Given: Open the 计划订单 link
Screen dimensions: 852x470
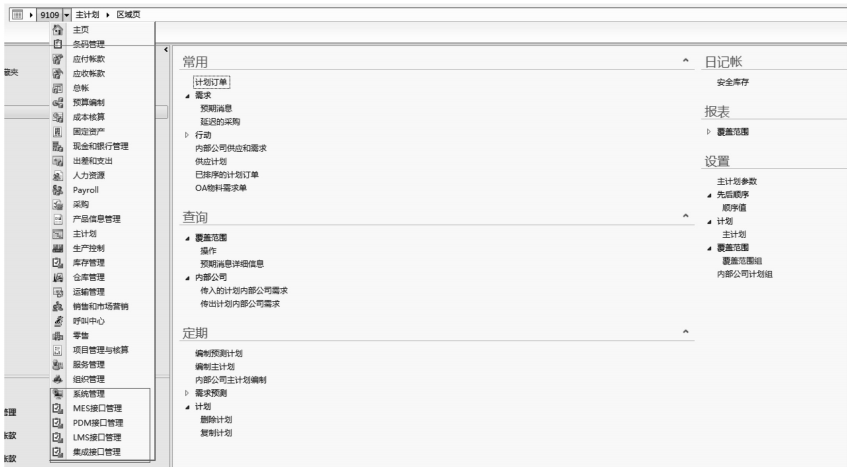Looking at the screenshot, I should click(x=211, y=82).
